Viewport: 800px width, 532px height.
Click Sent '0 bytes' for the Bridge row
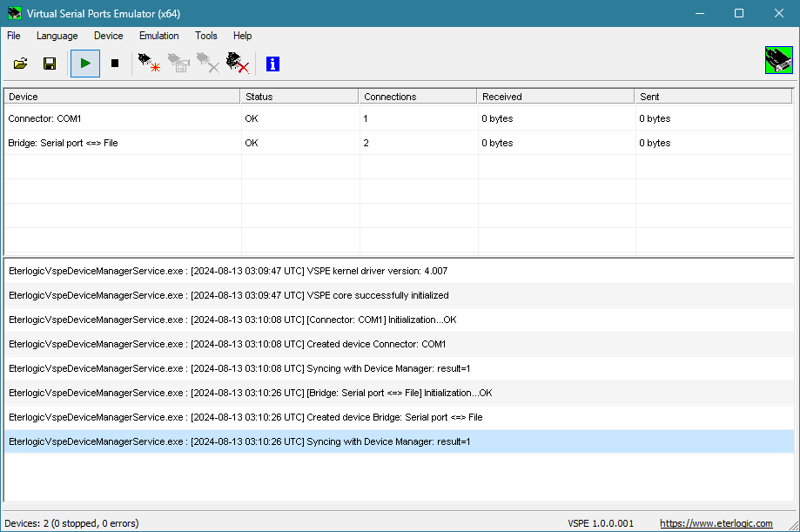click(x=655, y=143)
